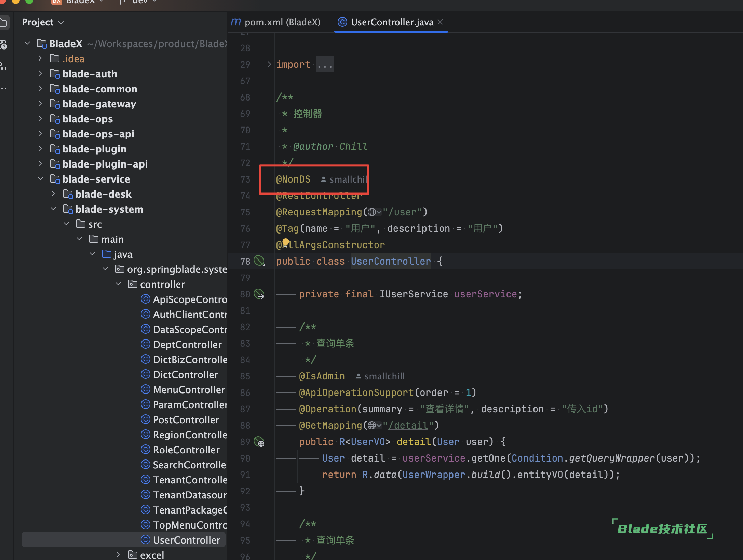Close the UserController.java tab
Screen dimensions: 743x560
tap(441, 22)
